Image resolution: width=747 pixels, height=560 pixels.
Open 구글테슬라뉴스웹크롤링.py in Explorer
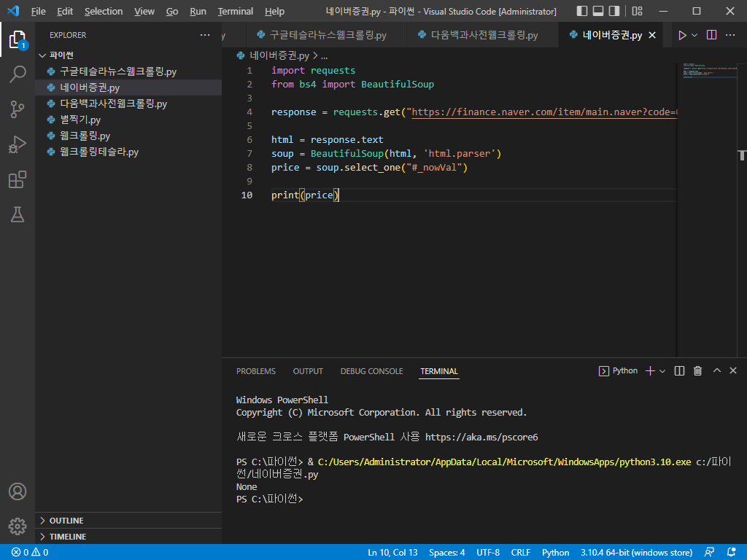128,71
